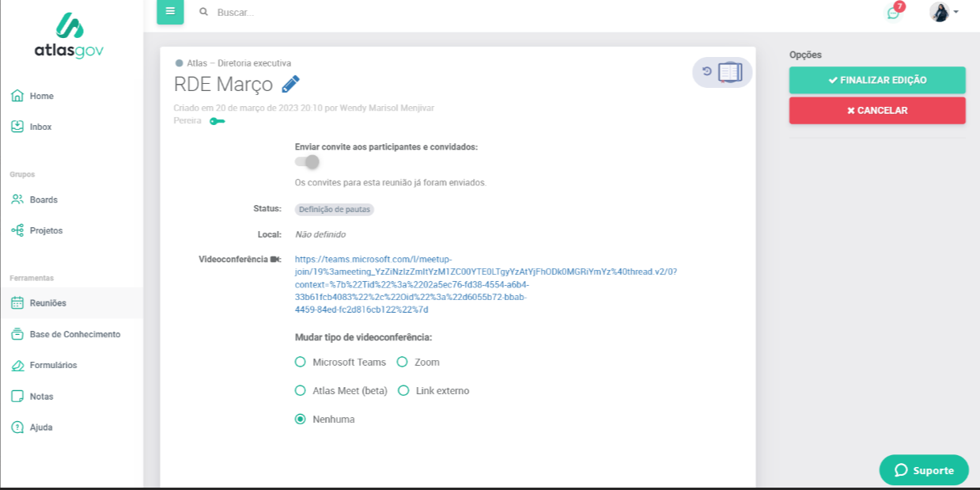
Task: Click the Finalizar Edição button
Action: click(876, 80)
